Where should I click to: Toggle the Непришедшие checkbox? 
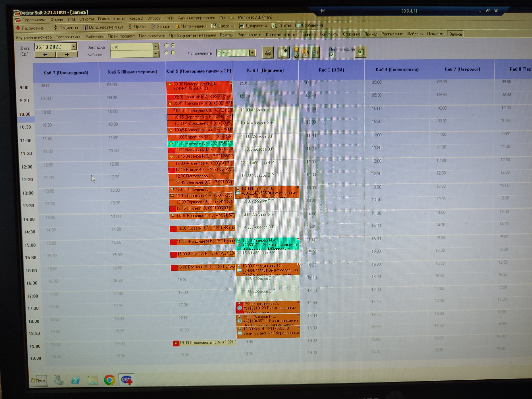click(x=331, y=55)
